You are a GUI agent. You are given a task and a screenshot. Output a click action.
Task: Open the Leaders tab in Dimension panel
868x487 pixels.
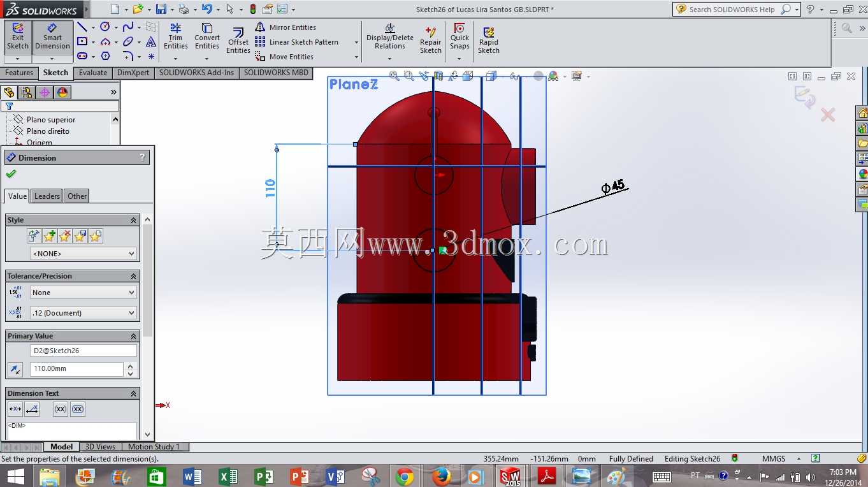[47, 196]
